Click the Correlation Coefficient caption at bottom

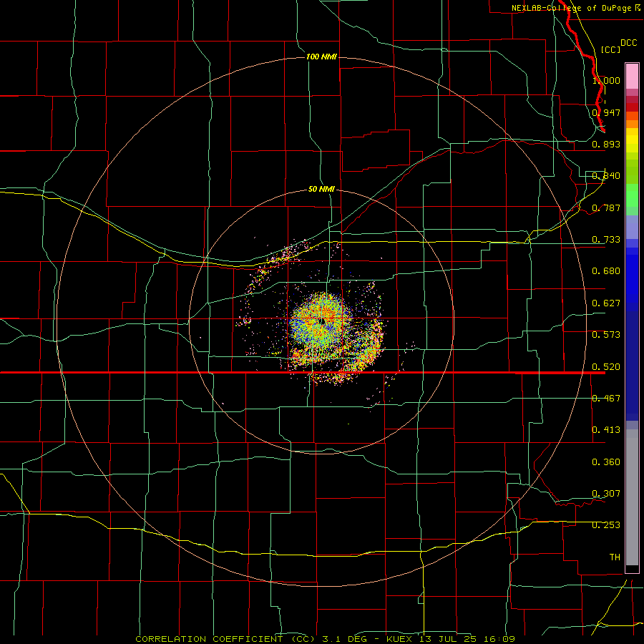click(326, 639)
